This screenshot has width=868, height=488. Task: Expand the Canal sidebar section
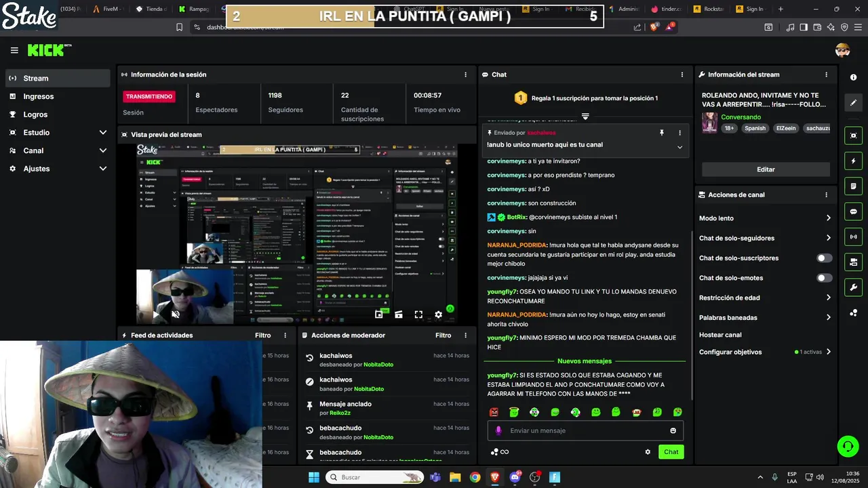pos(58,150)
